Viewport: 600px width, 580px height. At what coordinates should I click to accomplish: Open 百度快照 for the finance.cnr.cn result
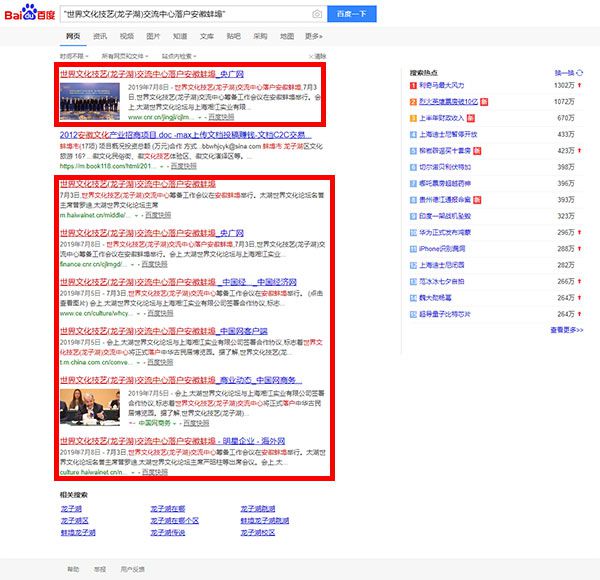tap(155, 264)
